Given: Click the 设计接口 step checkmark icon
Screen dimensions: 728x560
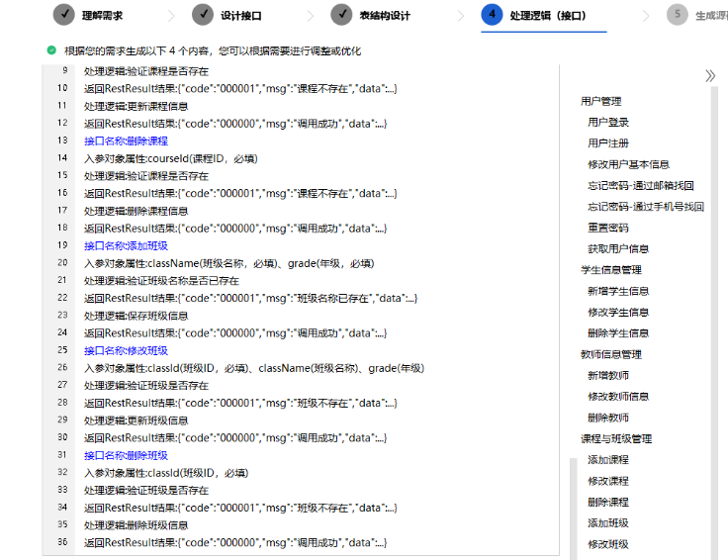Looking at the screenshot, I should (203, 15).
